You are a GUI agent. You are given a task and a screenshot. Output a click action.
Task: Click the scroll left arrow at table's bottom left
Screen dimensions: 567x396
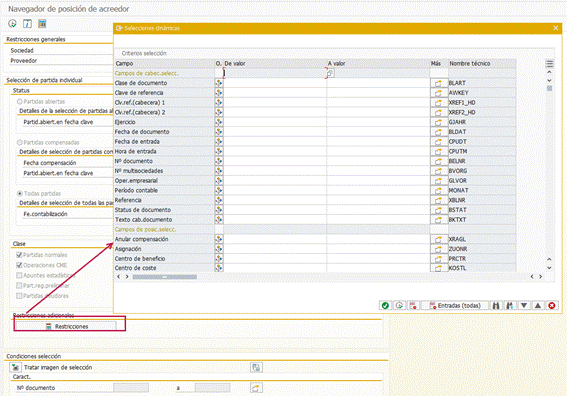click(x=119, y=277)
